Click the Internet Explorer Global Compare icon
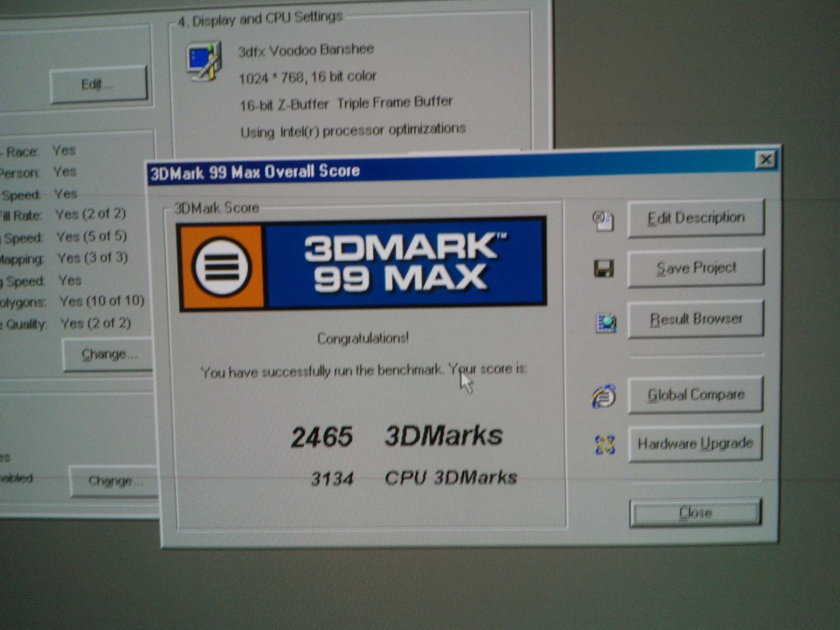 point(604,396)
